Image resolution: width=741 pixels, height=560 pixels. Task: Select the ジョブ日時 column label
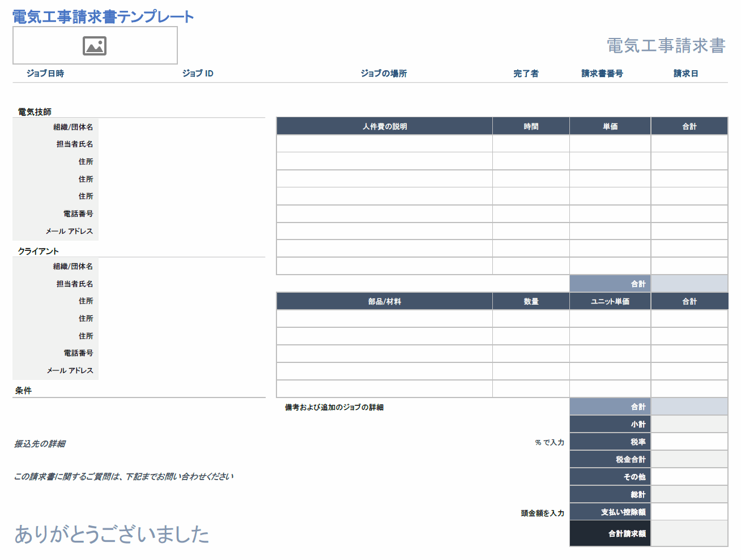pos(45,74)
